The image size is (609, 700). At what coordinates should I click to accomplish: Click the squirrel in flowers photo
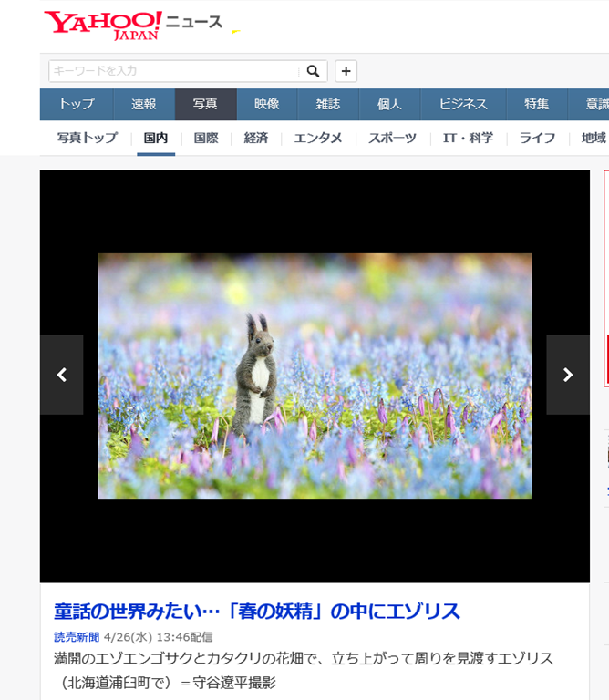315,376
